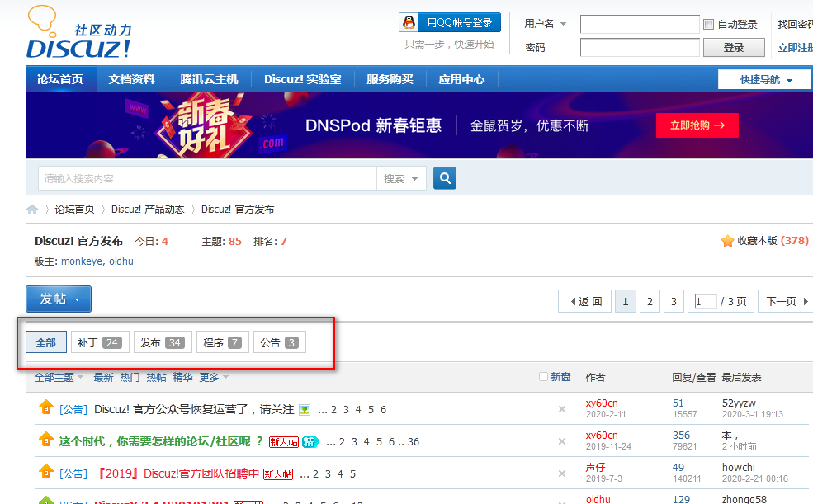
Task: Click the password input field
Action: [x=640, y=48]
